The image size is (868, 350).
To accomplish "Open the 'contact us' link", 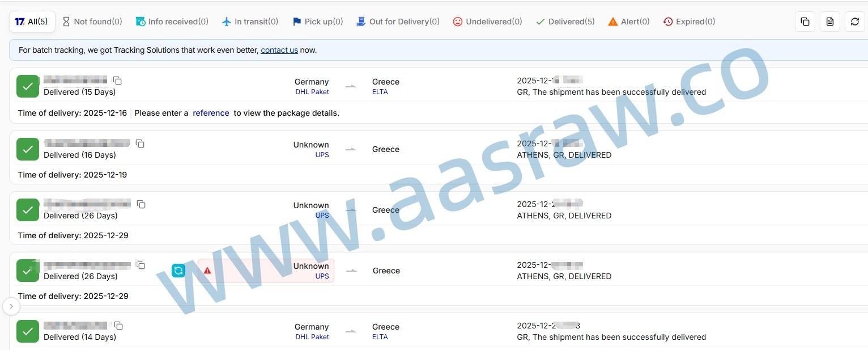I will 279,50.
